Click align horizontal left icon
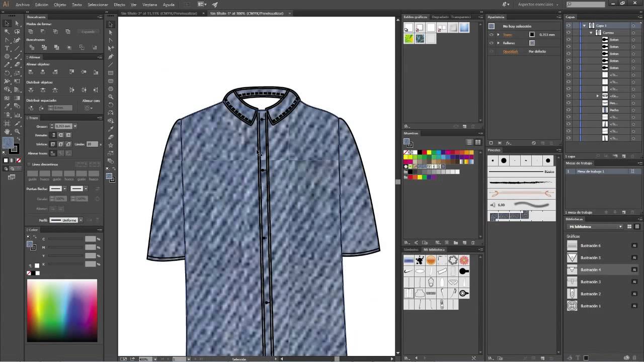The width and height of the screenshot is (644, 362). click(31, 72)
